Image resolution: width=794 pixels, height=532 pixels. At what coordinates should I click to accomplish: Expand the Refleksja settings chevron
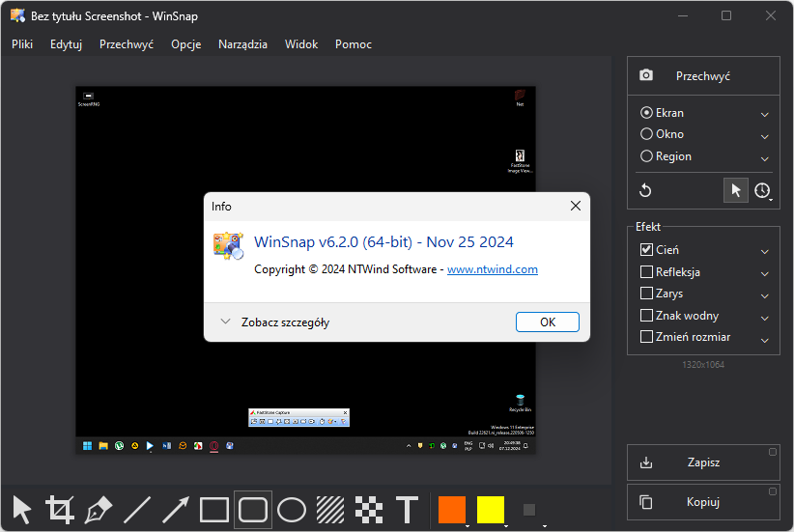[x=765, y=274]
